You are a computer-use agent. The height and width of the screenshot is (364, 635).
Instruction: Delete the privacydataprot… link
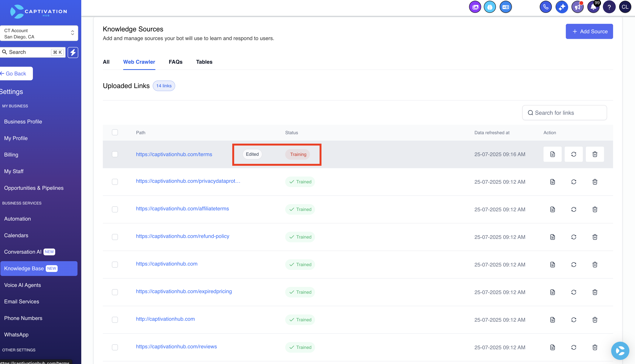click(595, 182)
